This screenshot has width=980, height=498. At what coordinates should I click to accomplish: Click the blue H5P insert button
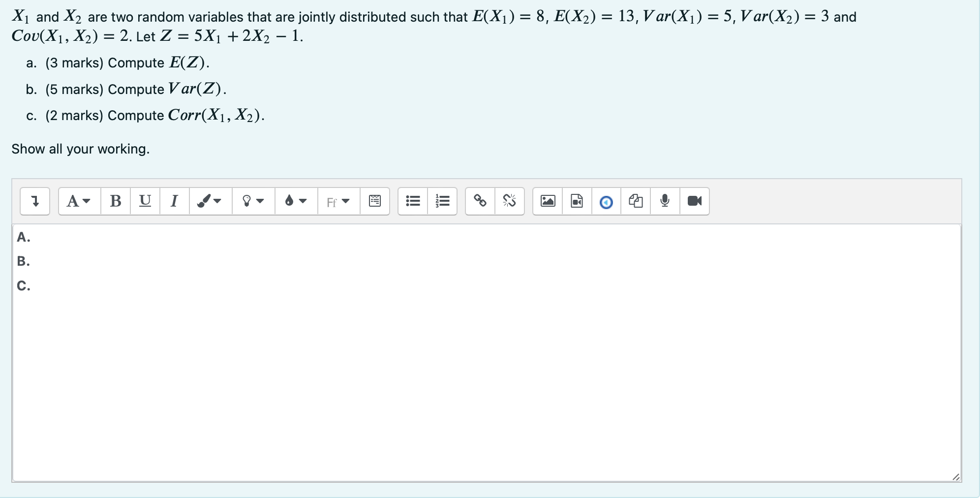click(x=606, y=201)
